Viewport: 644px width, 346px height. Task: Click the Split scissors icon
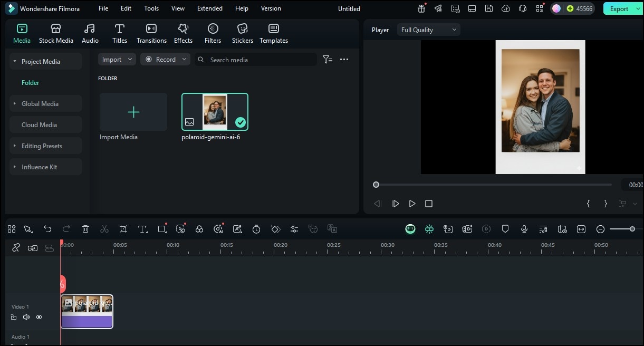pos(104,229)
